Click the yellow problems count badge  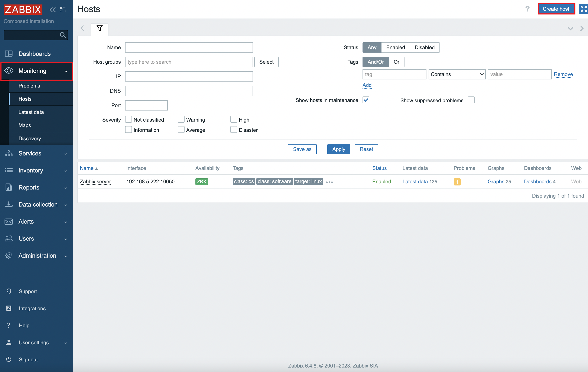pos(457,182)
